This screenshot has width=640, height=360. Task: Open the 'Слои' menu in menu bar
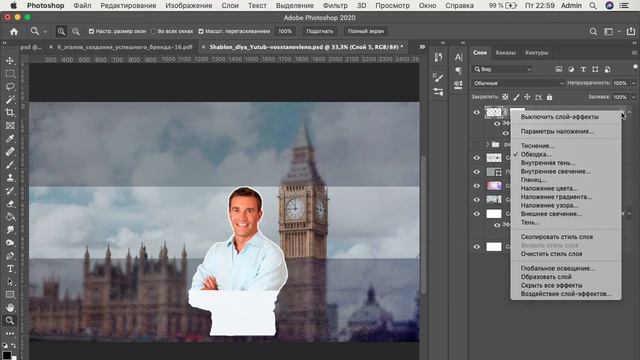pyautogui.click(x=230, y=6)
